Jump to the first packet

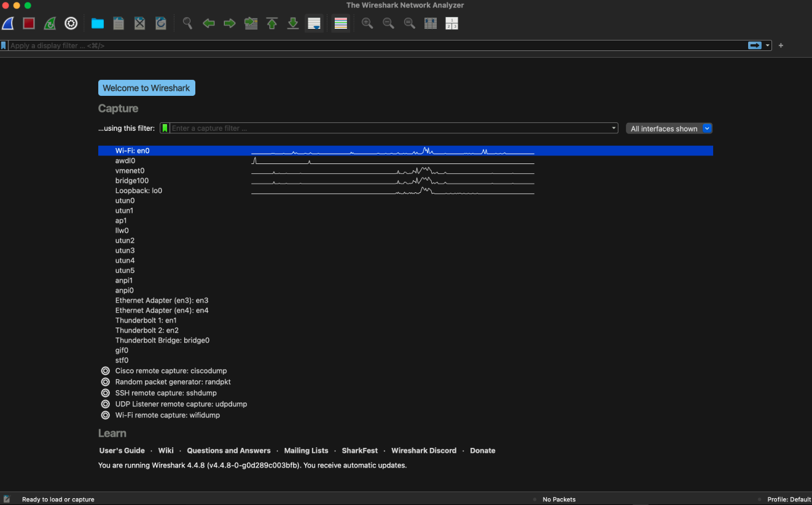[272, 23]
